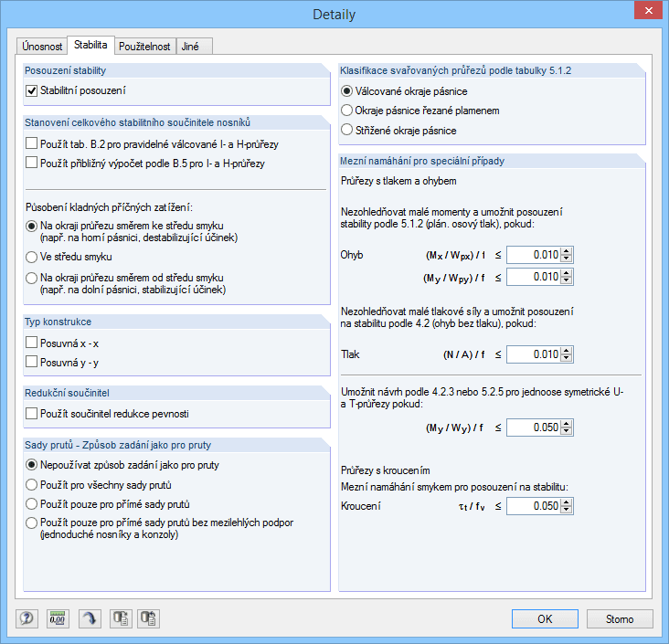669x644 pixels.
Task: Decrease the Kroucení τt / fv value
Action: (x=566, y=510)
